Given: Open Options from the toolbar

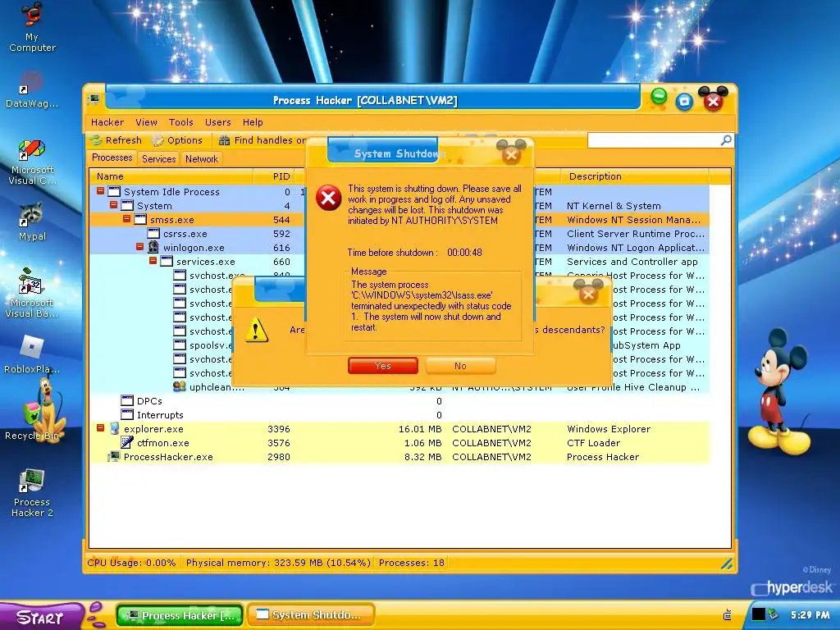Looking at the screenshot, I should [x=177, y=140].
